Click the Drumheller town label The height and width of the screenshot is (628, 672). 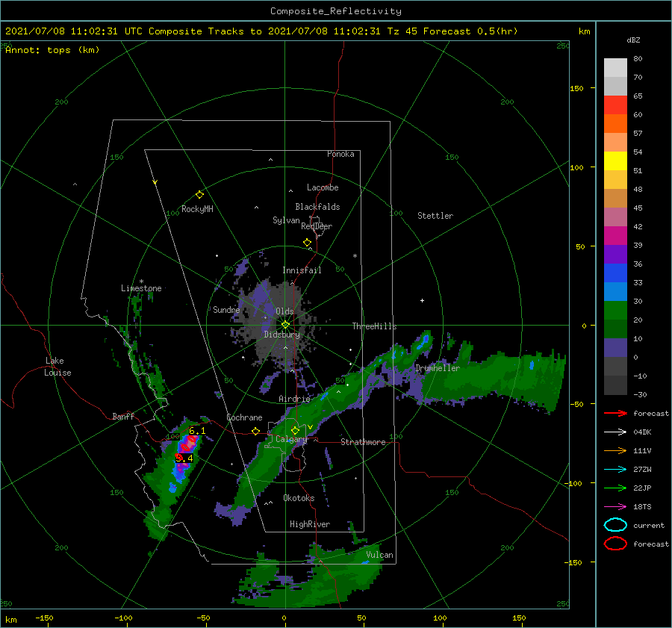438,368
